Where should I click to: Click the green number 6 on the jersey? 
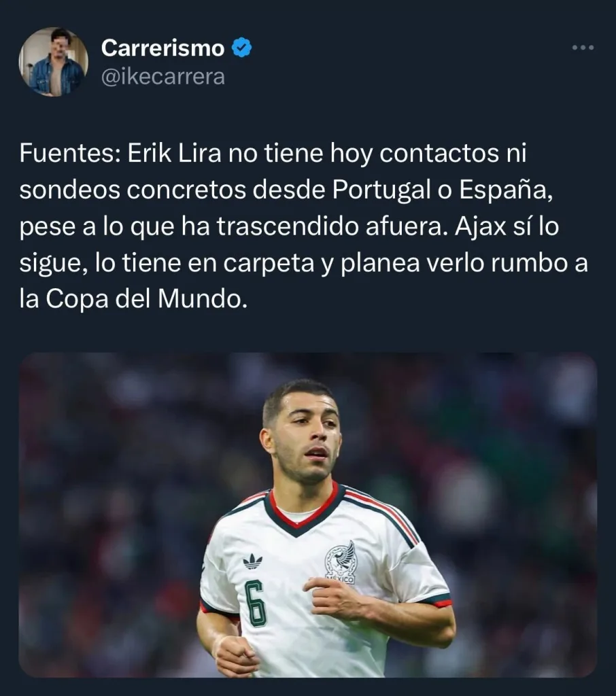[256, 603]
